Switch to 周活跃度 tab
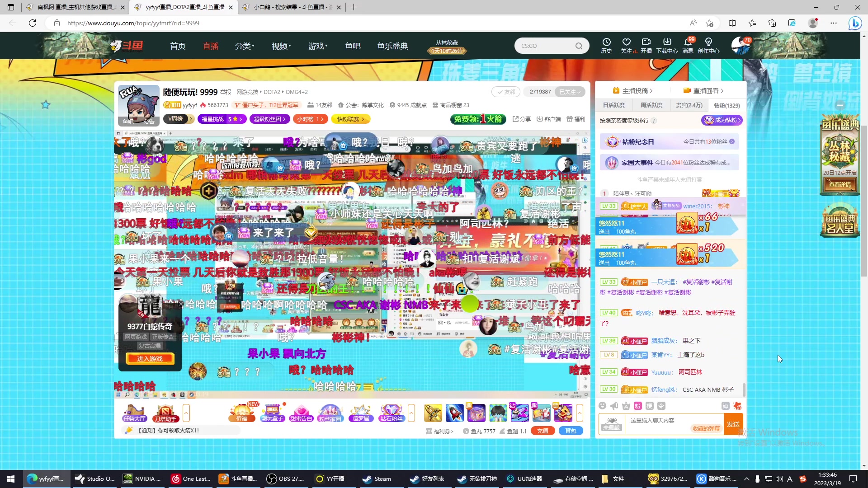The image size is (868, 488). pyautogui.click(x=651, y=105)
